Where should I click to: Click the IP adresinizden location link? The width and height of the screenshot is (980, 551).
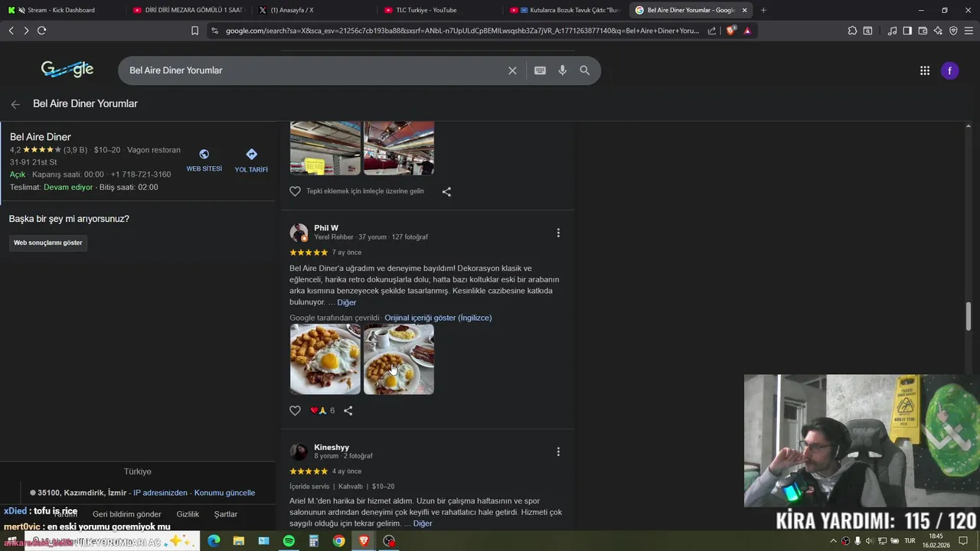pyautogui.click(x=160, y=493)
